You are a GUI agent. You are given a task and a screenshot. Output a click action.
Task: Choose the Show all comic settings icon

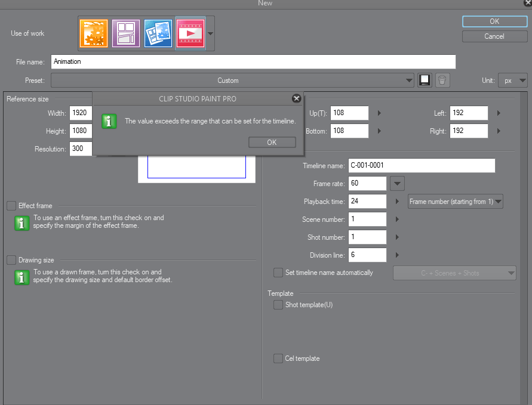158,33
